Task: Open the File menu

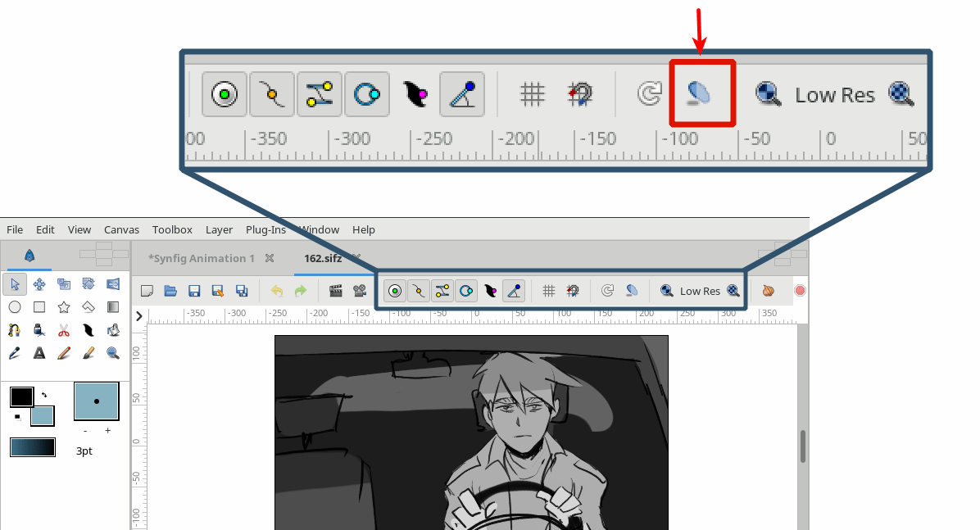Action: click(x=15, y=229)
